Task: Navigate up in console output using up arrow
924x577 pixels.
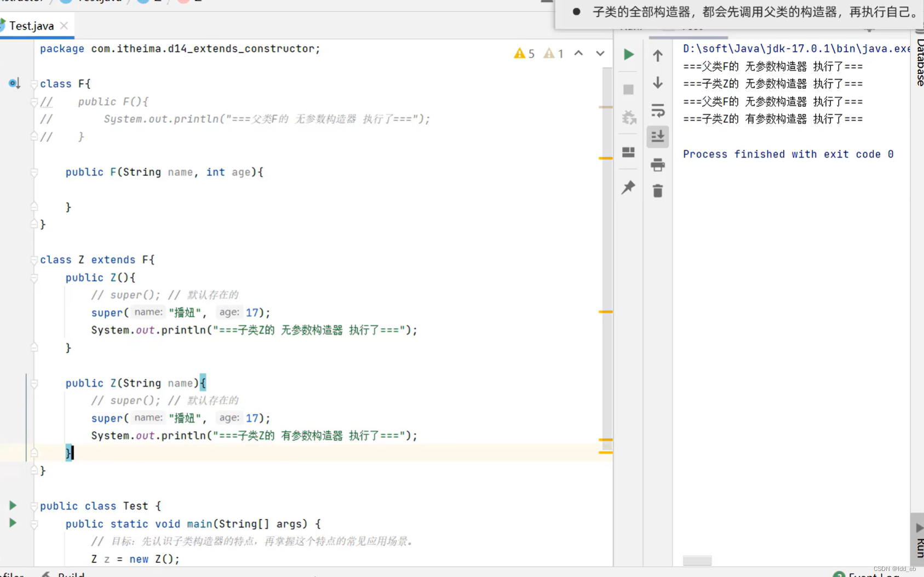Action: [657, 54]
